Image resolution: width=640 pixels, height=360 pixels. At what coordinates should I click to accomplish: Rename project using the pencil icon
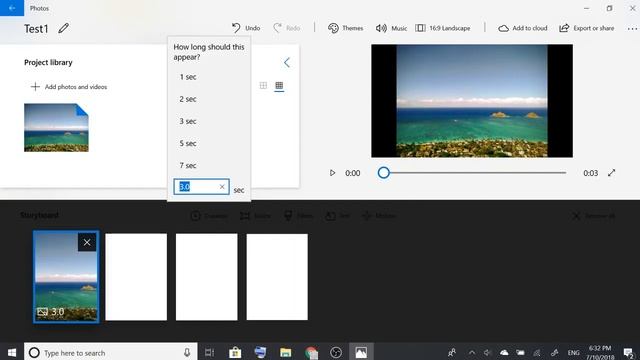point(63,28)
